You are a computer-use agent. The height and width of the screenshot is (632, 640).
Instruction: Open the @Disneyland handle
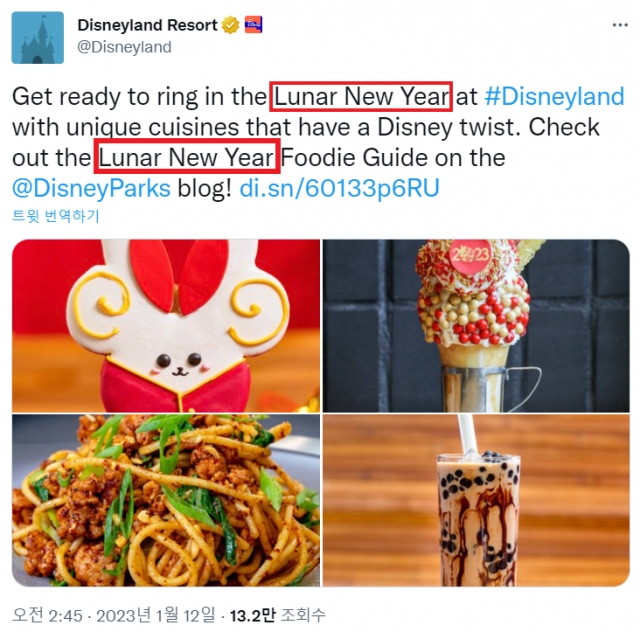124,47
